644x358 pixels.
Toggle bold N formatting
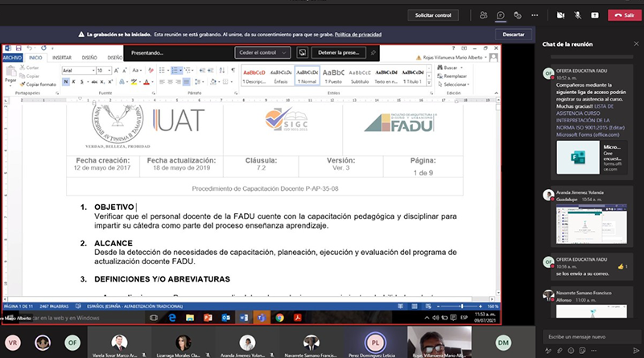66,82
